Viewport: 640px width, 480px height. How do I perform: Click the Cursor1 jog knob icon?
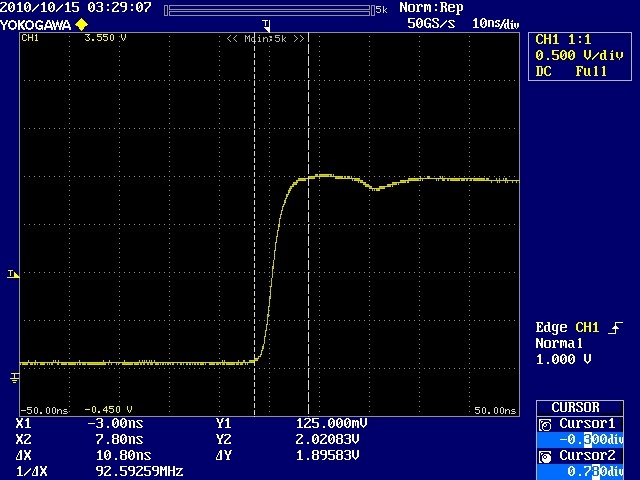point(544,424)
